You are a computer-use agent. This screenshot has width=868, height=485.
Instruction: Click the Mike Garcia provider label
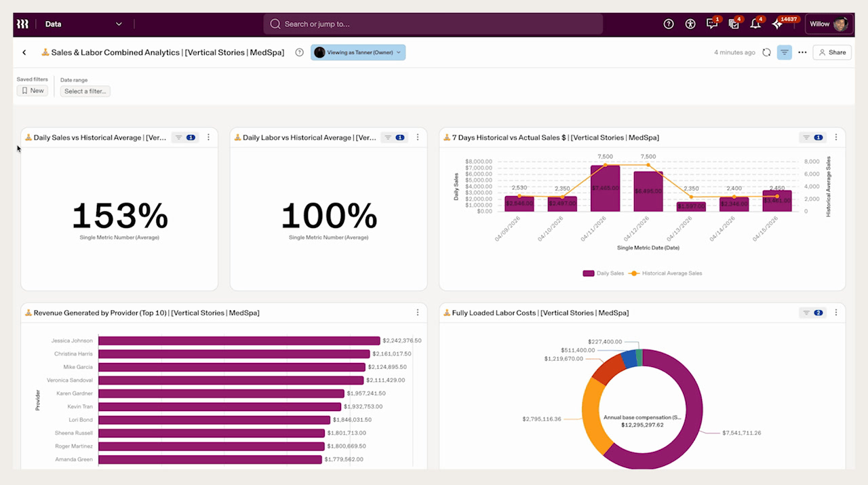click(78, 367)
